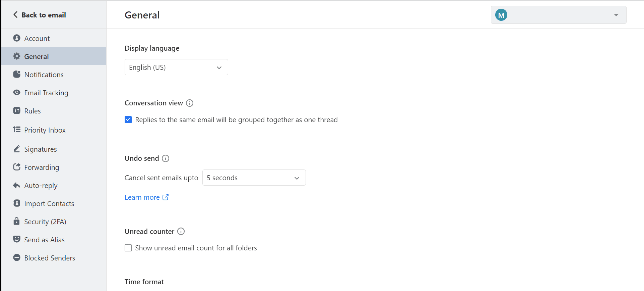Click the Conversation view info icon

click(x=190, y=103)
